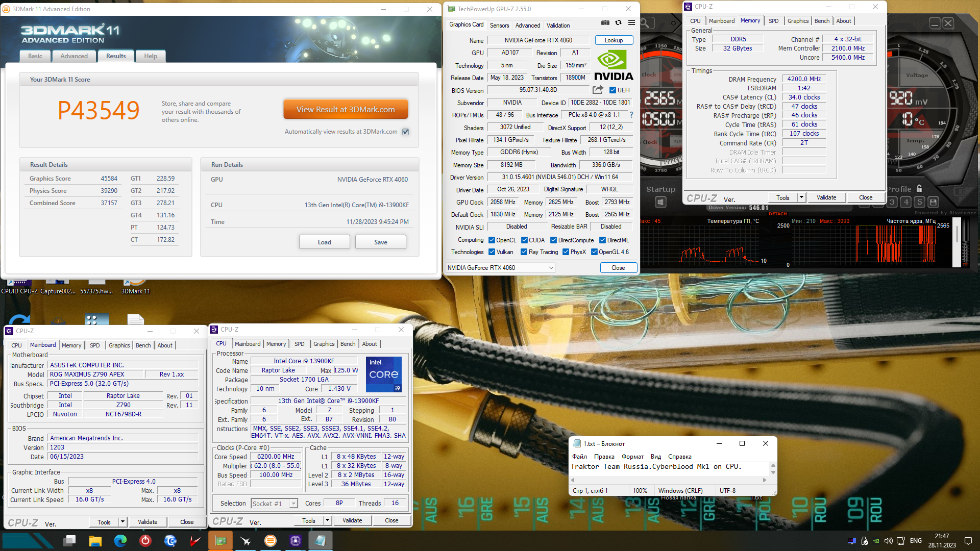This screenshot has width=980, height=551.
Task: Click Close button in GPU-Z
Action: [618, 268]
